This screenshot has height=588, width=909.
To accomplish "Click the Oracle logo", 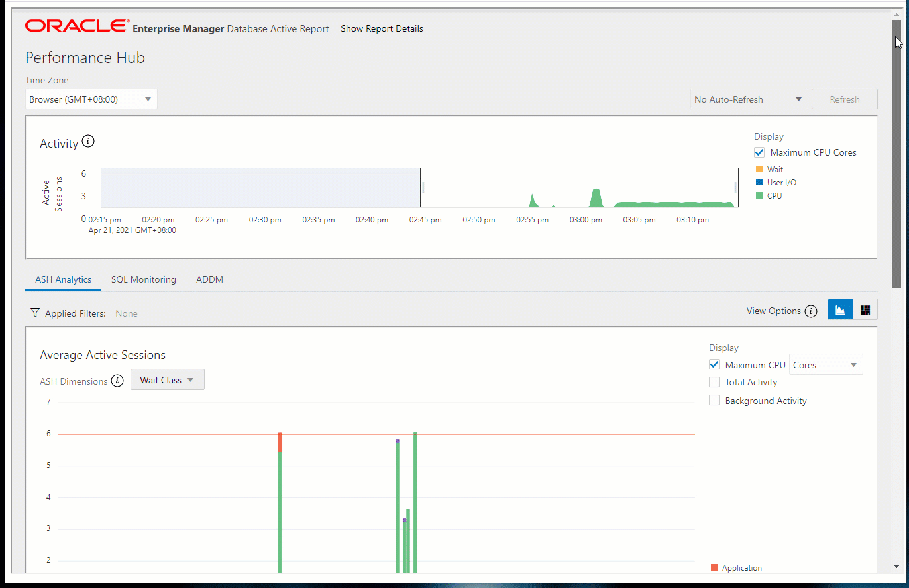I will 76,26.
